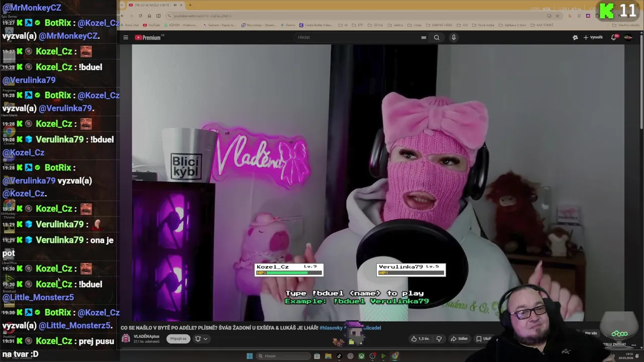The height and width of the screenshot is (362, 644).
Task: Open the VLADĚNAplus channel name link
Action: 146,336
